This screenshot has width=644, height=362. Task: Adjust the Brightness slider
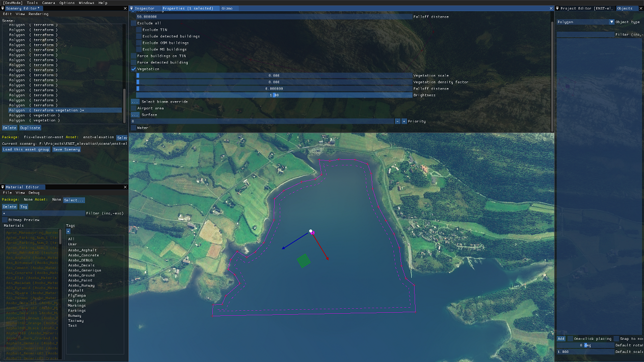[x=274, y=95]
